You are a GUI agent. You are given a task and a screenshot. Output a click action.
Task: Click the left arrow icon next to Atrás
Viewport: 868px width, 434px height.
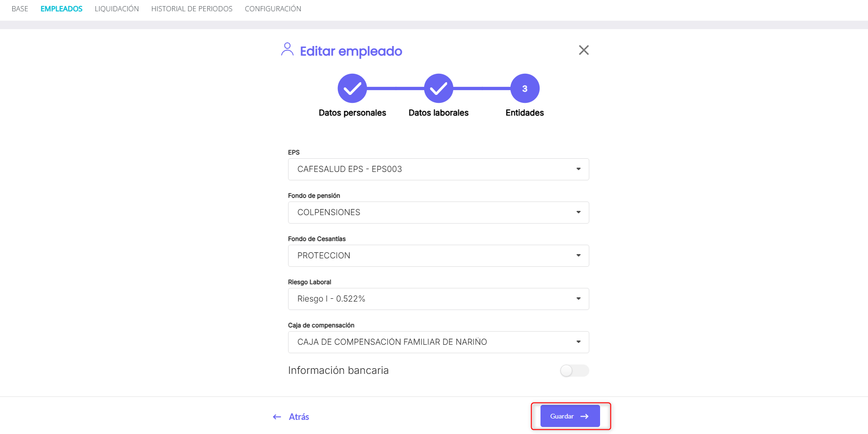tap(277, 417)
